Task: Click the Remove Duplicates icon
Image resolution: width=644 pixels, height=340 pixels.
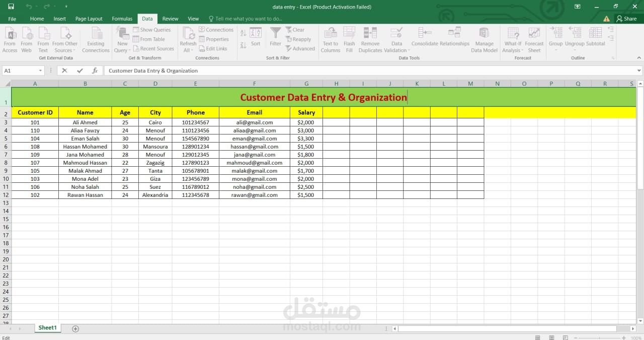Action: [370, 39]
